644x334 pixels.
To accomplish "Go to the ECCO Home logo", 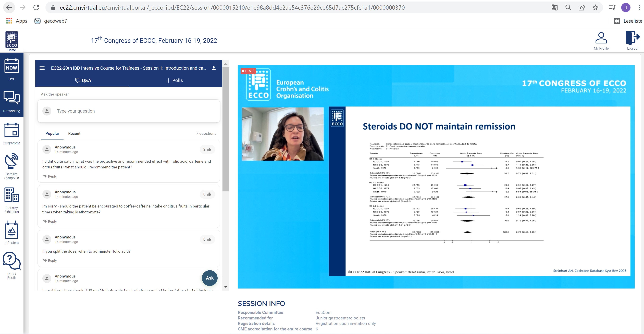I will (x=11, y=41).
